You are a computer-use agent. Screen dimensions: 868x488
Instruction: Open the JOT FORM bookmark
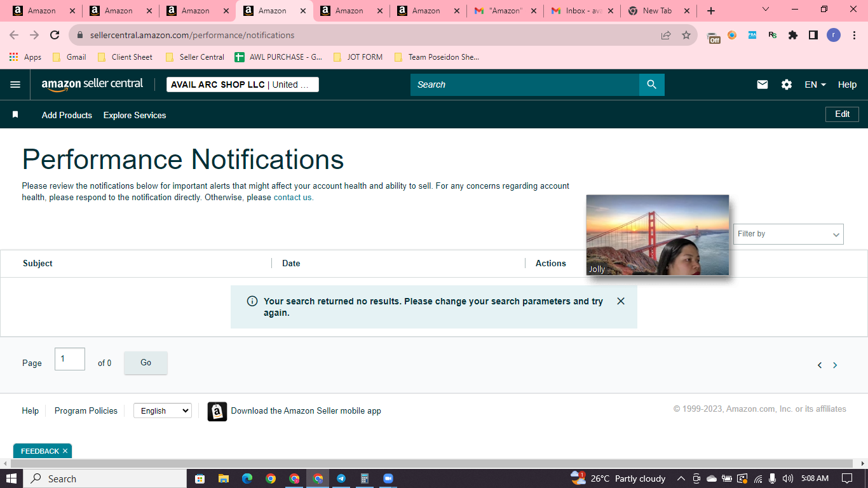pyautogui.click(x=358, y=57)
